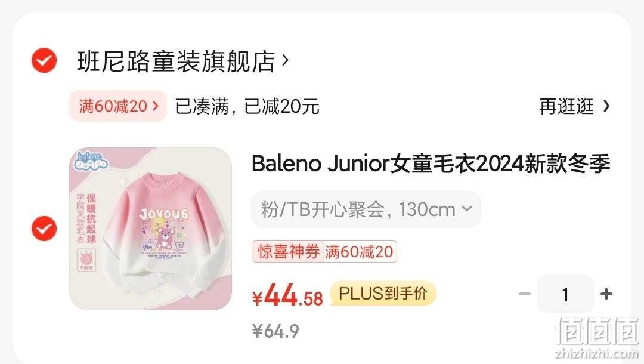This screenshot has height=364, width=644.
Task: Open the 满60减20 promotion tag
Action: (118, 106)
